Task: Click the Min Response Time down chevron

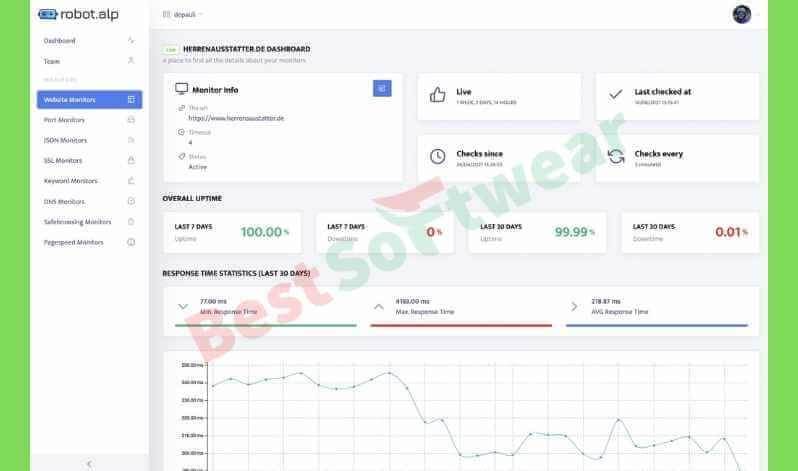Action: [x=183, y=307]
